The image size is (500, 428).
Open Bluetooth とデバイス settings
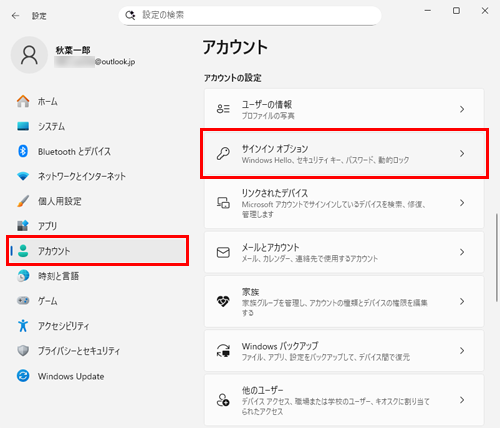click(x=97, y=151)
